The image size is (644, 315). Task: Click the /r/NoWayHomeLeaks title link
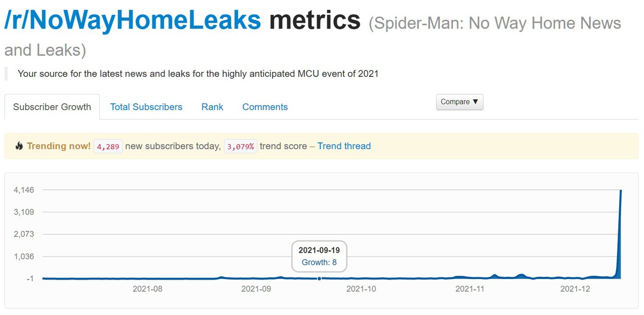[132, 20]
